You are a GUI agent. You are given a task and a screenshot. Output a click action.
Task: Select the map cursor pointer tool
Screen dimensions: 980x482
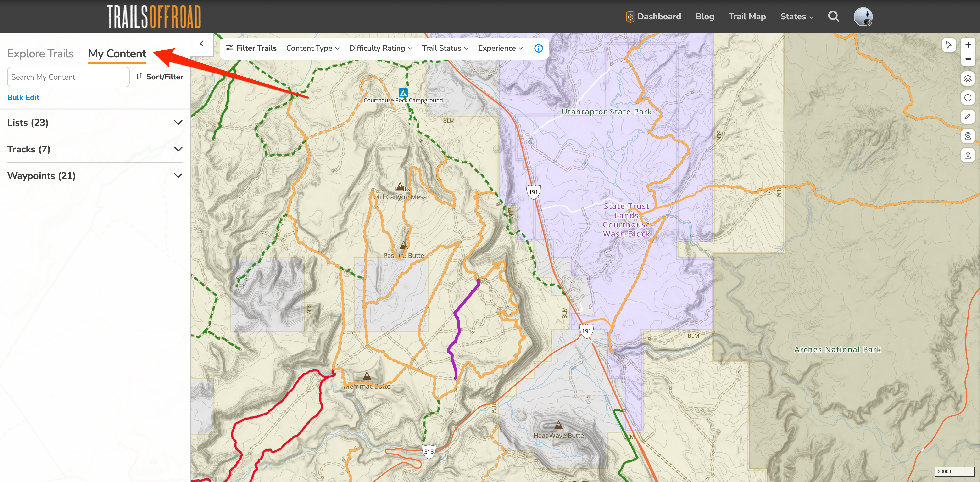(x=949, y=45)
